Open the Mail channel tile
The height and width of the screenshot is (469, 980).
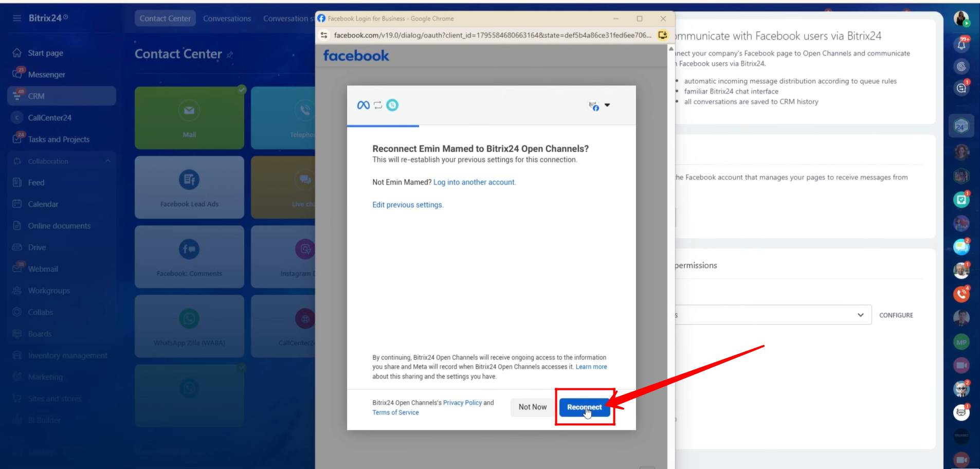[189, 118]
